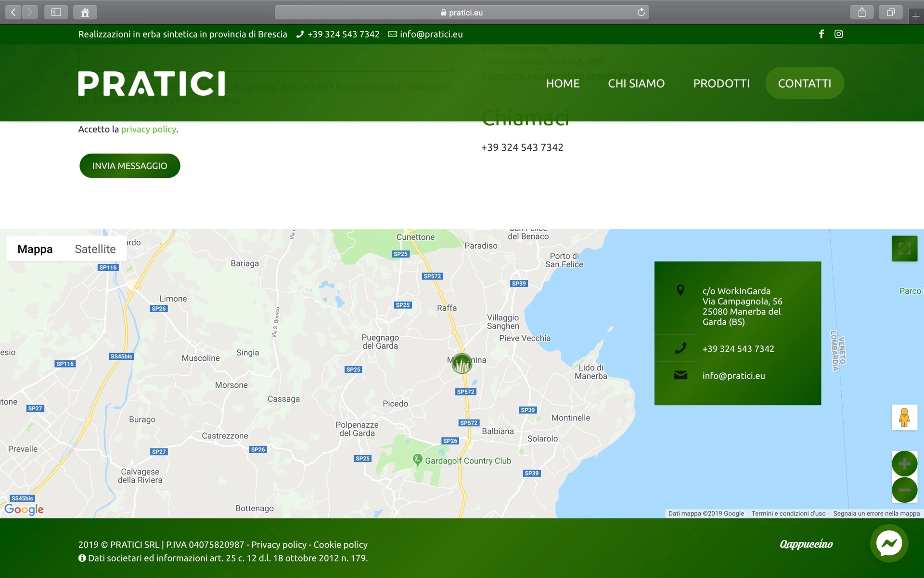
Task: Open the Qappuccino credit link
Action: [806, 544]
